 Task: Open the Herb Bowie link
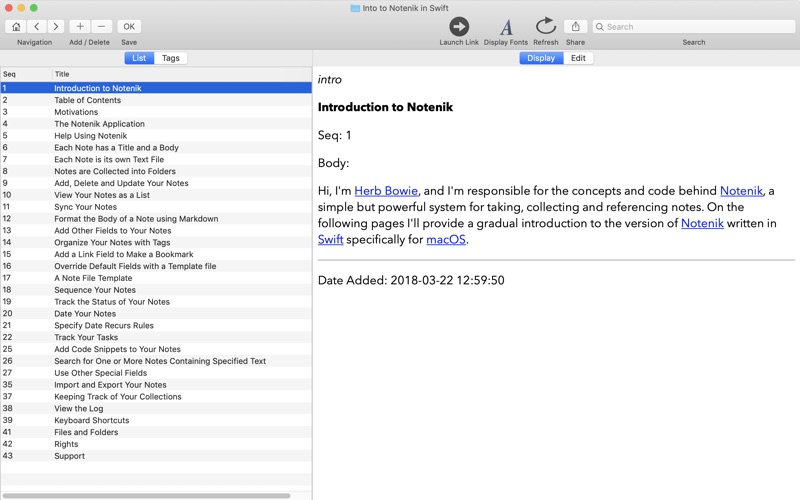(386, 191)
